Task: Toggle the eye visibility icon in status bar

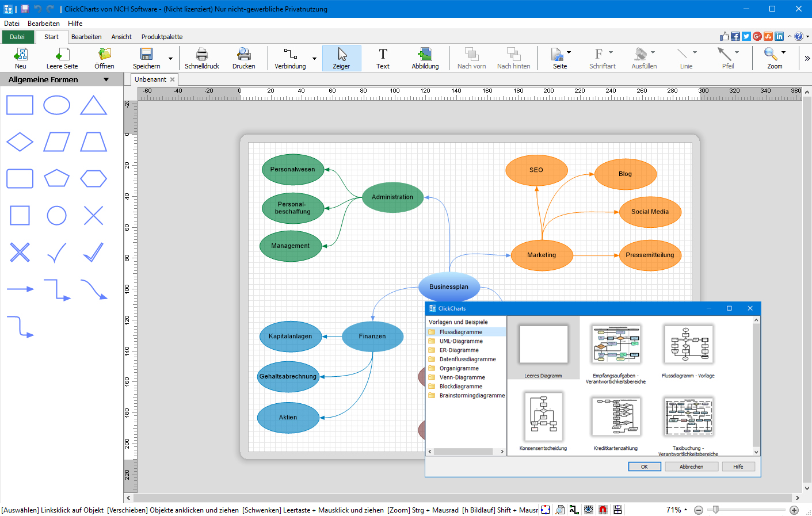Action: (588, 510)
